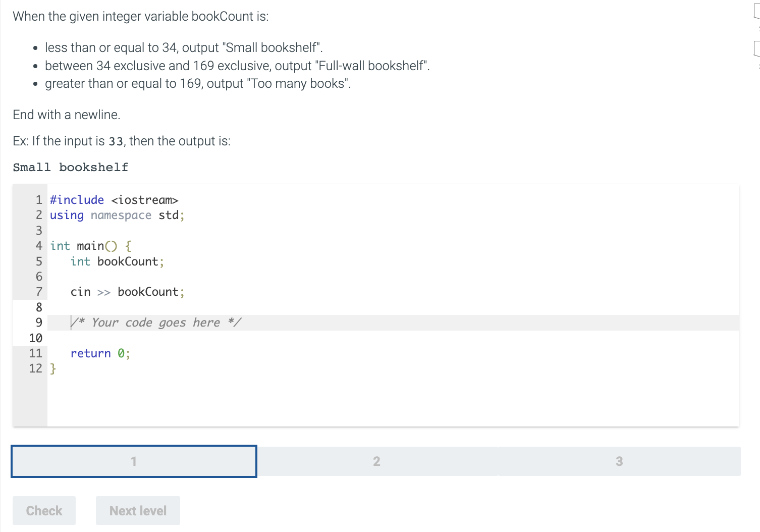Click the blank area below closing brace
Screen dimensions: 760x532
point(393,401)
